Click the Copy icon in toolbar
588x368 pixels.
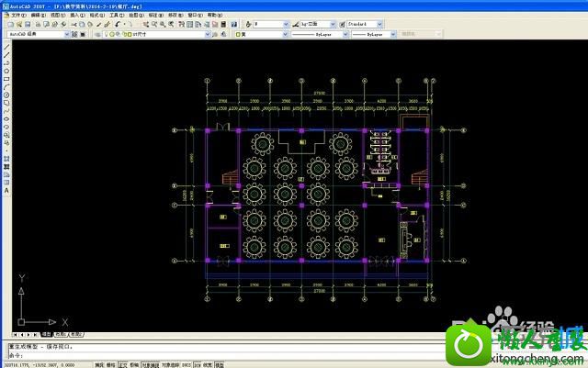click(x=82, y=25)
